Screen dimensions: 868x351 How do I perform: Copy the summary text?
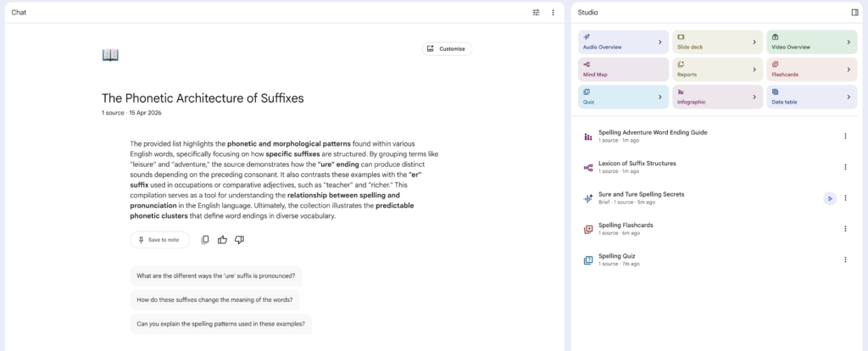pyautogui.click(x=205, y=240)
